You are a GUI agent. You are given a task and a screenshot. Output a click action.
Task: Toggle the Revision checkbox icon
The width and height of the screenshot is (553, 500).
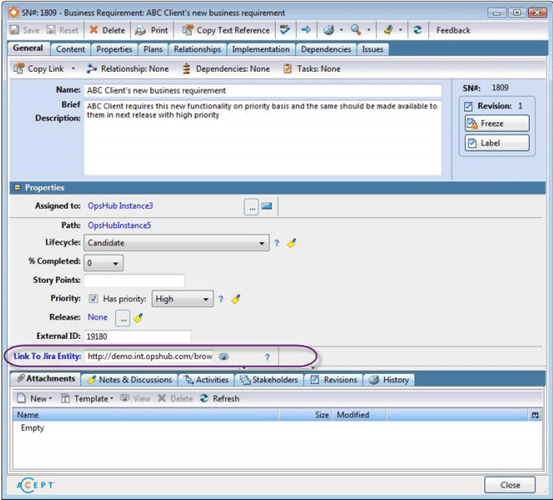(468, 106)
